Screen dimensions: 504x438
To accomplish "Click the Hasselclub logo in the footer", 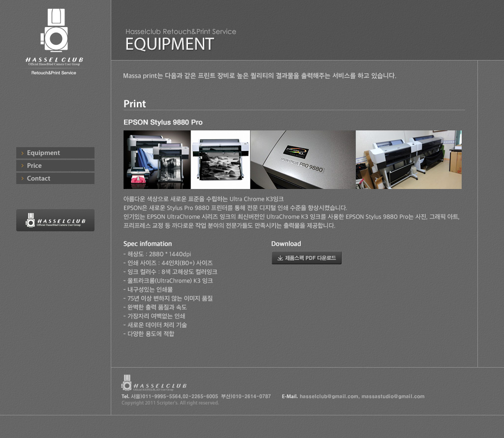I will tap(154, 383).
